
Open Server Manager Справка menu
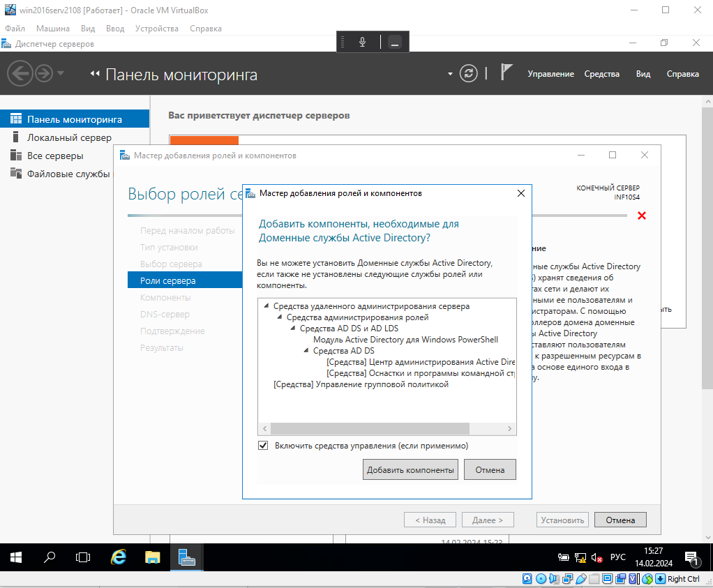point(682,74)
